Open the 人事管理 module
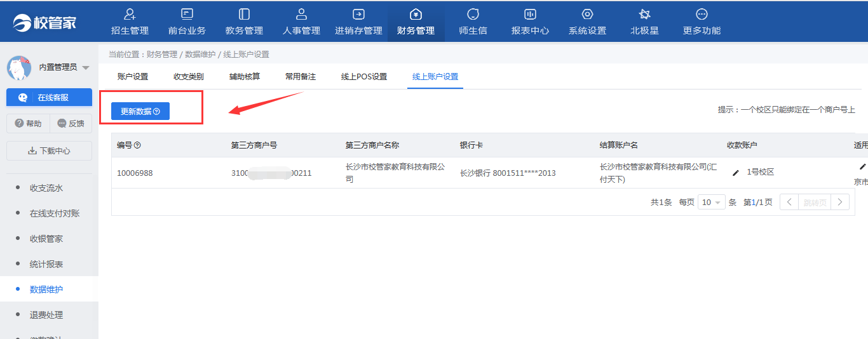Viewport: 868px width, 339px height. (x=301, y=22)
